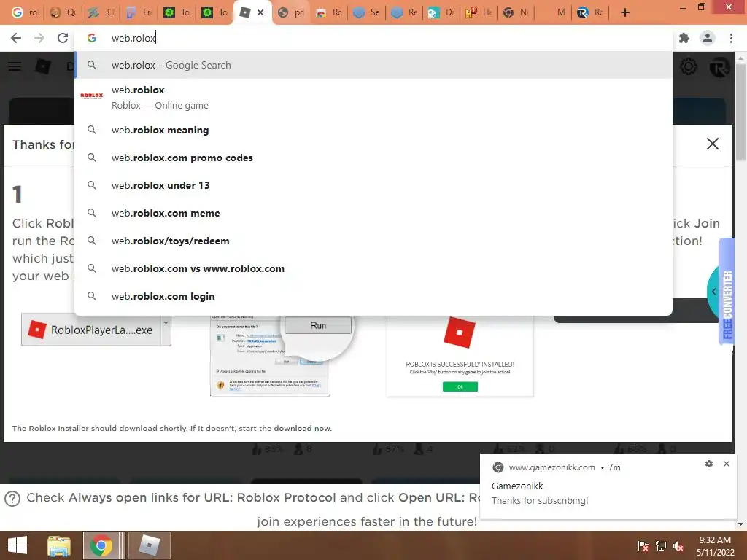This screenshot has width=747, height=560.
Task: Close the Thanks dialog with X
Action: coord(712,144)
